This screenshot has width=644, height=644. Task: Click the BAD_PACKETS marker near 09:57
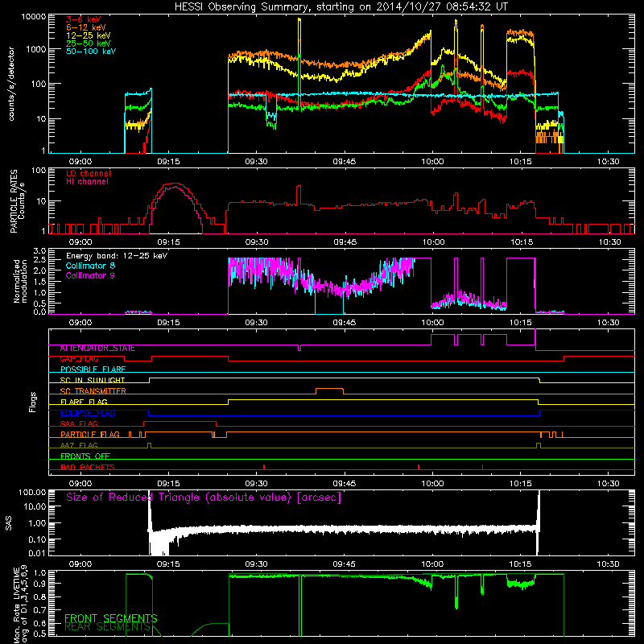[419, 467]
